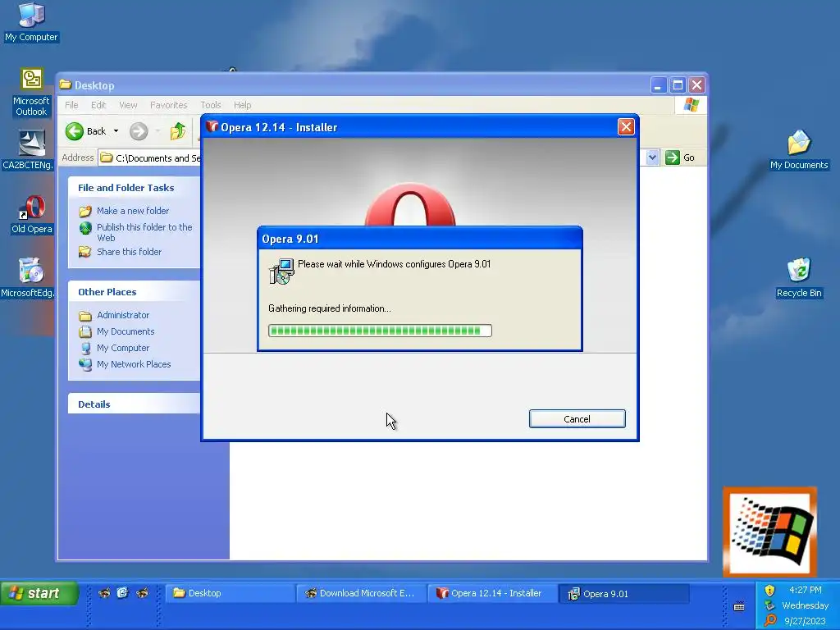Switch to Opera 12.14 - Installer taskbar button
The image size is (840, 630).
[x=493, y=593]
